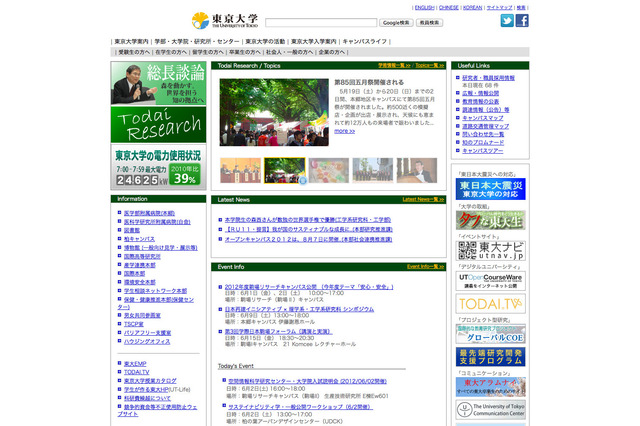Screen dimensions: 640x426
Task: Open the ハウジングオフィス link
Action: (147, 342)
